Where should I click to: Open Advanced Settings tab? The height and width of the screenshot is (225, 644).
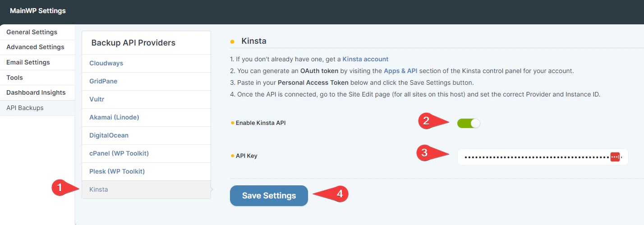click(x=37, y=47)
